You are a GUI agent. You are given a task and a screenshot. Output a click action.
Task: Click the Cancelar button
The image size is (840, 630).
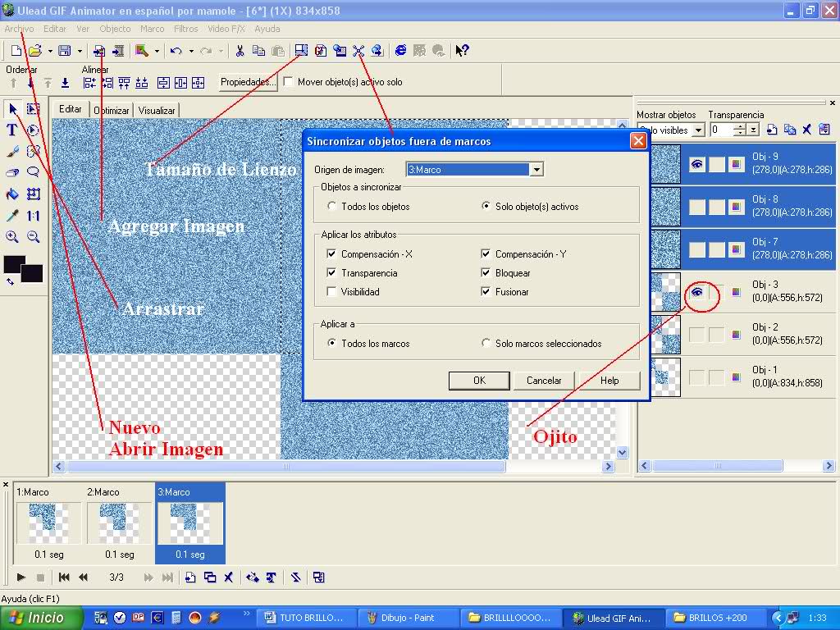[544, 381]
